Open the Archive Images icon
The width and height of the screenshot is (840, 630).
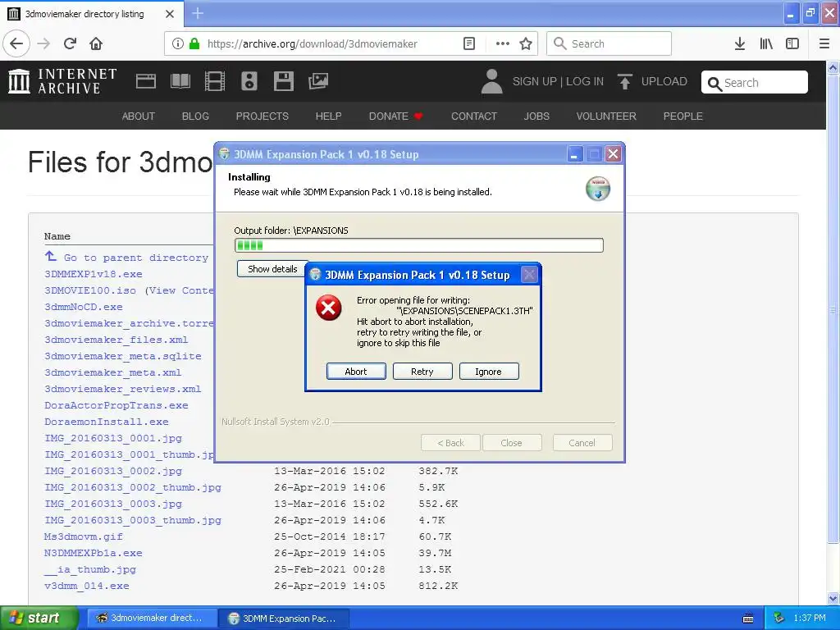click(x=318, y=81)
